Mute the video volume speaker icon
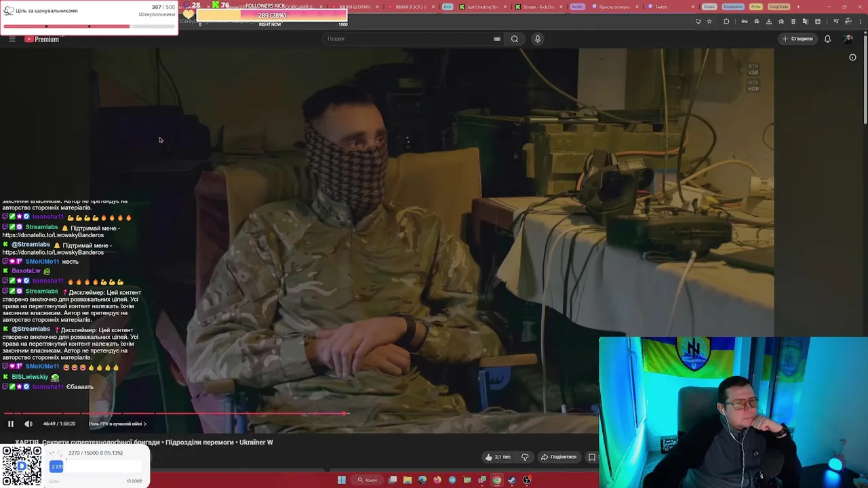This screenshot has width=868, height=488. pyautogui.click(x=28, y=424)
